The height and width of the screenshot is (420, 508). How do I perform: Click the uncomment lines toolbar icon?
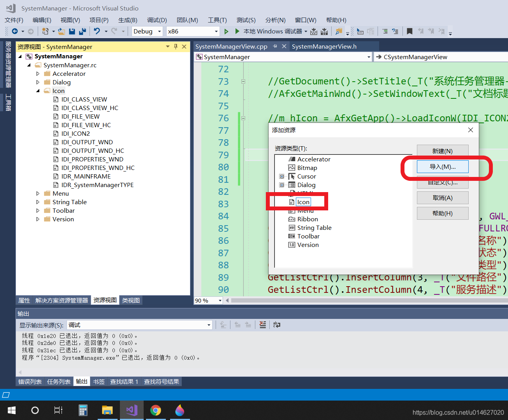(x=395, y=31)
